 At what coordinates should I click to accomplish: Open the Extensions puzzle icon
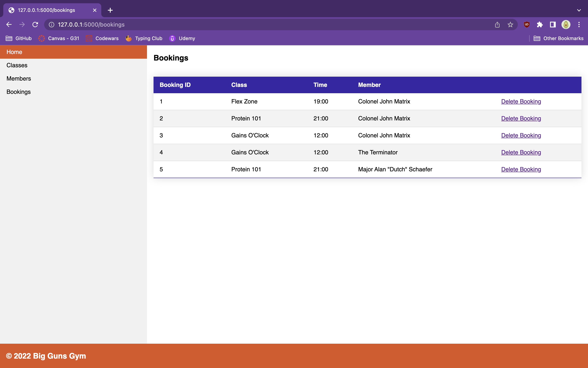(x=540, y=25)
